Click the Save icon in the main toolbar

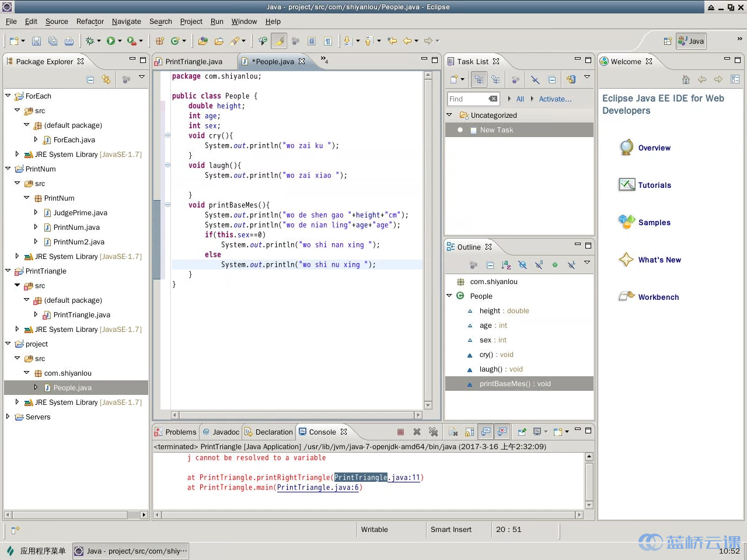click(x=36, y=41)
